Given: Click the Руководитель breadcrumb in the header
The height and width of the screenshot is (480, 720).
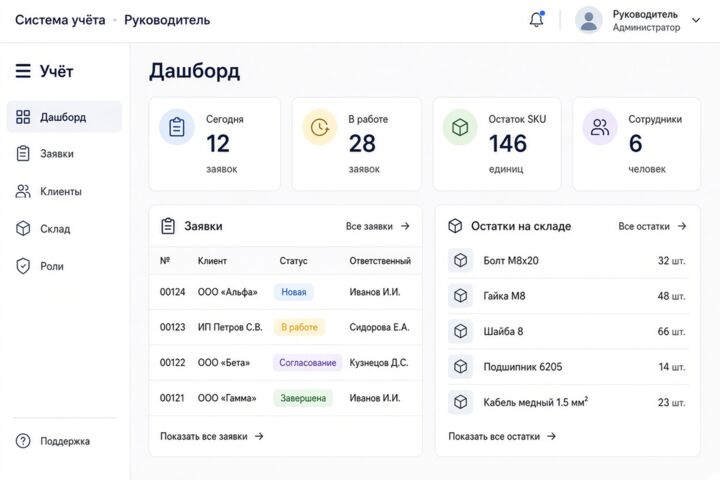Looking at the screenshot, I should pos(167,20).
